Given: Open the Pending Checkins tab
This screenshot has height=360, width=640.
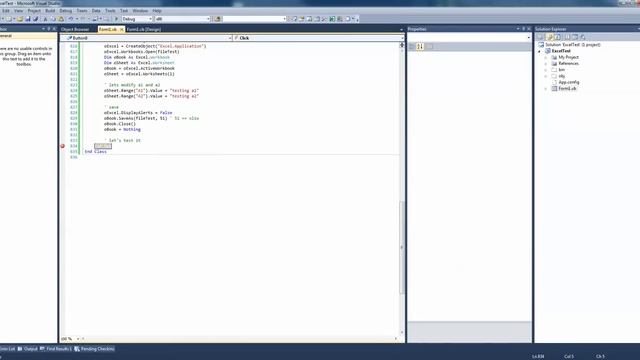Looking at the screenshot, I should (x=94, y=349).
